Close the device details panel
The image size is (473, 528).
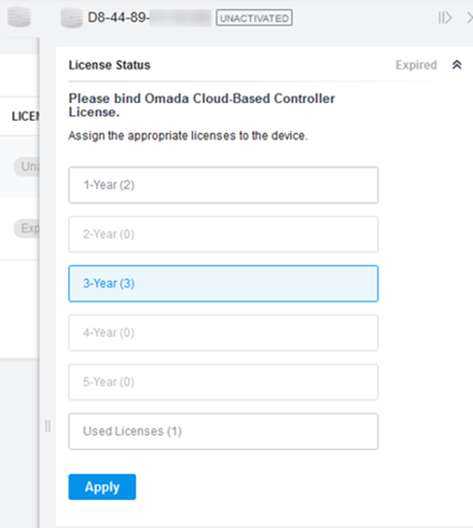469,18
